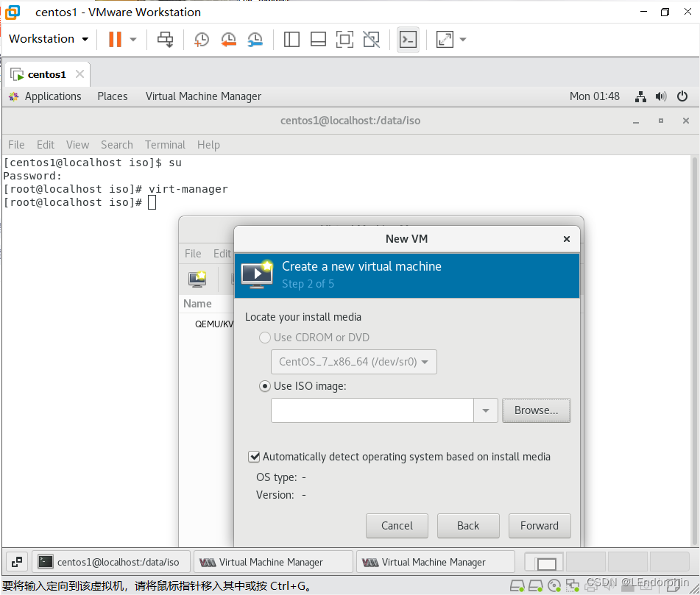Image resolution: width=700 pixels, height=595 pixels.
Task: Click the volume speaker icon
Action: pos(661,96)
